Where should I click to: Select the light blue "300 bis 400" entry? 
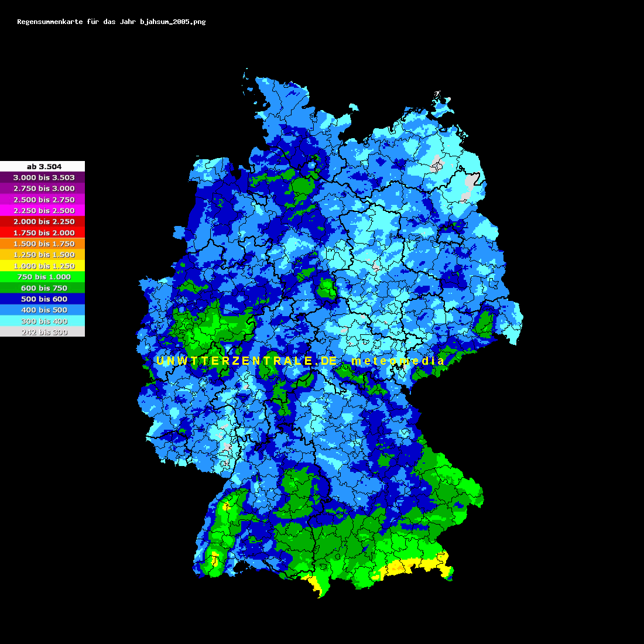tap(43, 321)
